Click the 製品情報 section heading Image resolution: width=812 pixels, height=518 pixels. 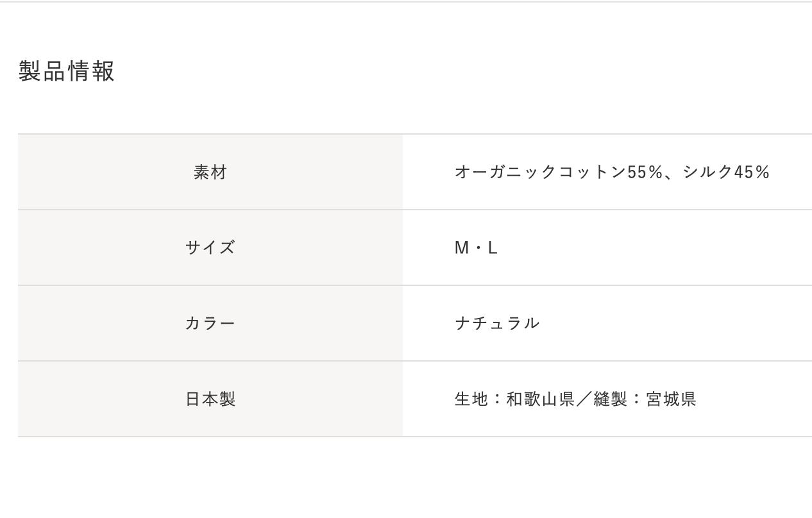click(66, 71)
